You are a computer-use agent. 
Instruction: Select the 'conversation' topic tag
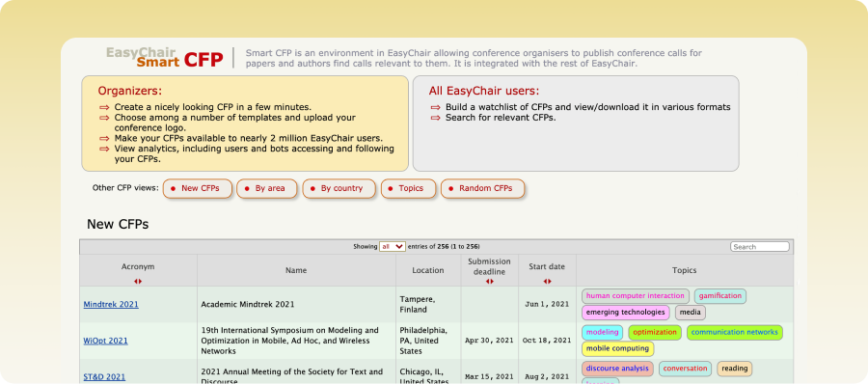click(685, 369)
